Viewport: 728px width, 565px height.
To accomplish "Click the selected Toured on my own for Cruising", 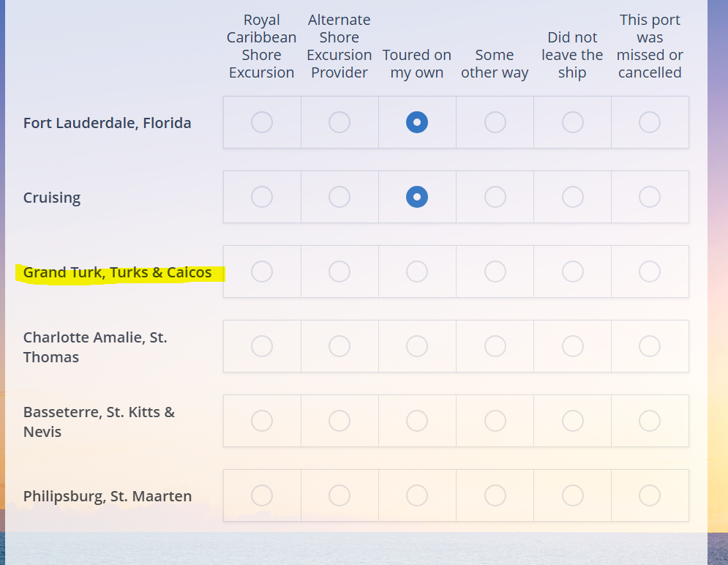I will (x=417, y=197).
